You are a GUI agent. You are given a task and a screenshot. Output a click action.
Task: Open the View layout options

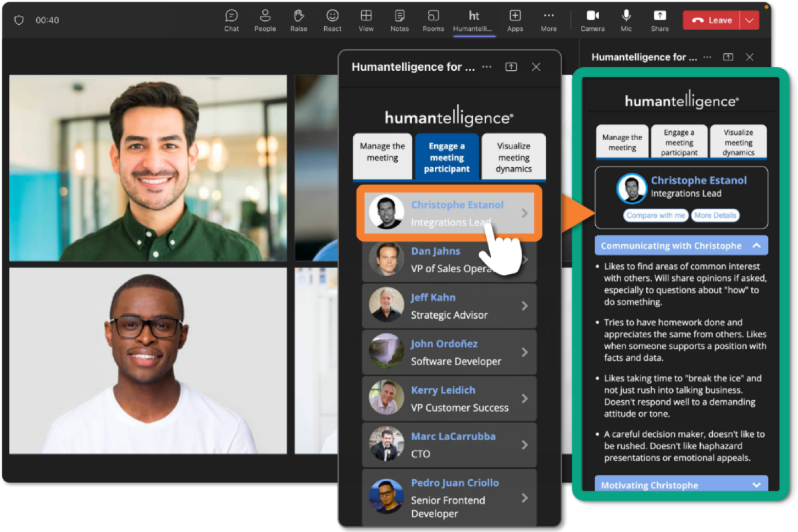(366, 20)
